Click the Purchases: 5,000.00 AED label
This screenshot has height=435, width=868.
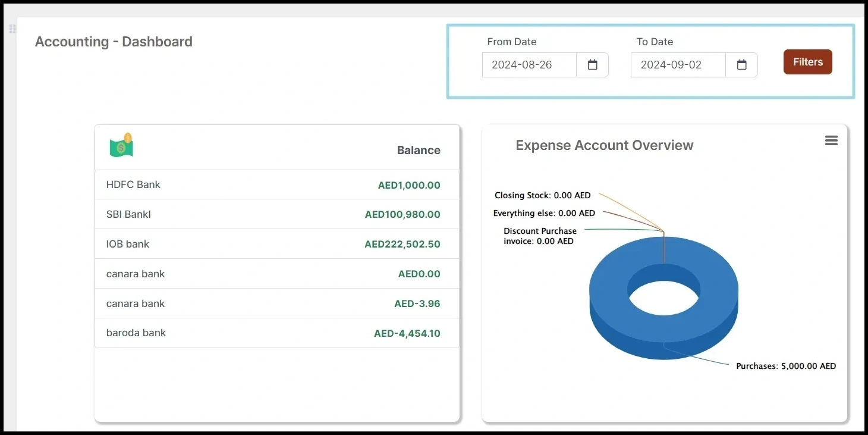(x=786, y=366)
